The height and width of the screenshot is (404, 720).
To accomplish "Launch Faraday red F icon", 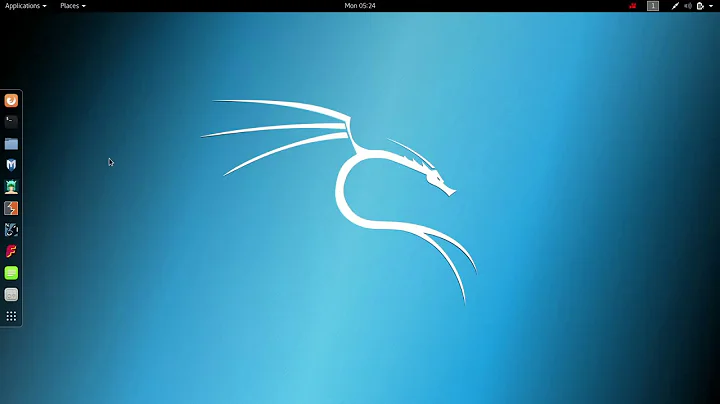I will tap(11, 251).
